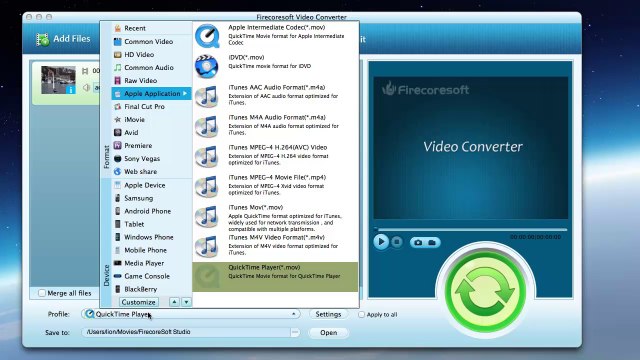Open the Profile dropdown showing QuickTime Player
The image size is (640, 360).
click(x=190, y=314)
